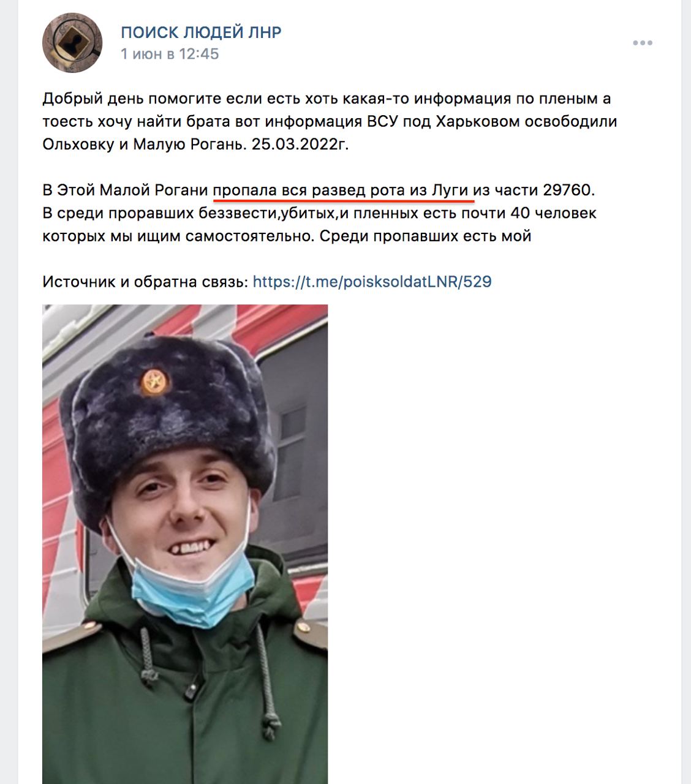Open the attached soldier photo
Screen dimensions: 691x784
[x=185, y=544]
